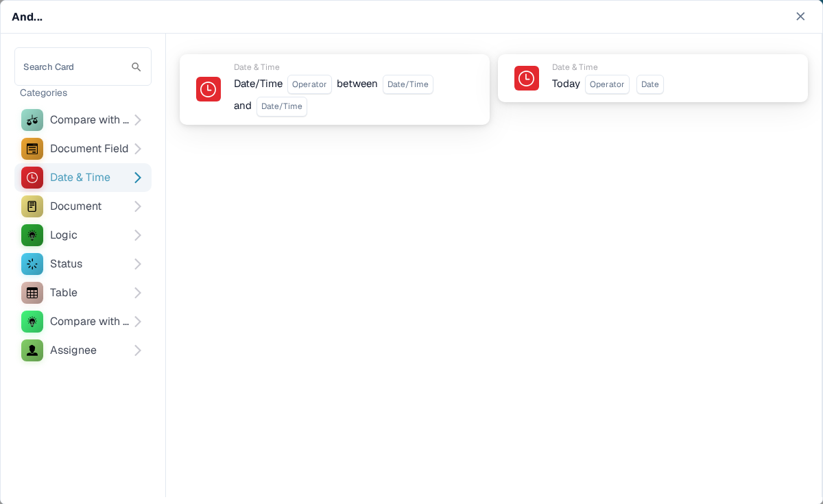Focus the Search Card input field

83,67
